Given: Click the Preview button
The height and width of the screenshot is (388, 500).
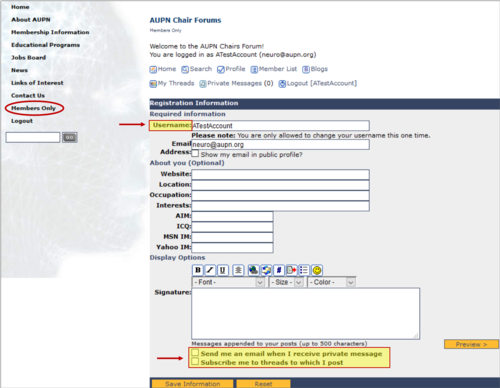Looking at the screenshot, I should pyautogui.click(x=471, y=344).
